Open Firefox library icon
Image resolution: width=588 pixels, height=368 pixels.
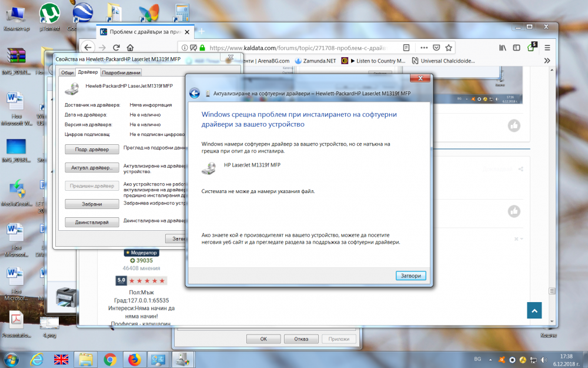click(x=503, y=48)
